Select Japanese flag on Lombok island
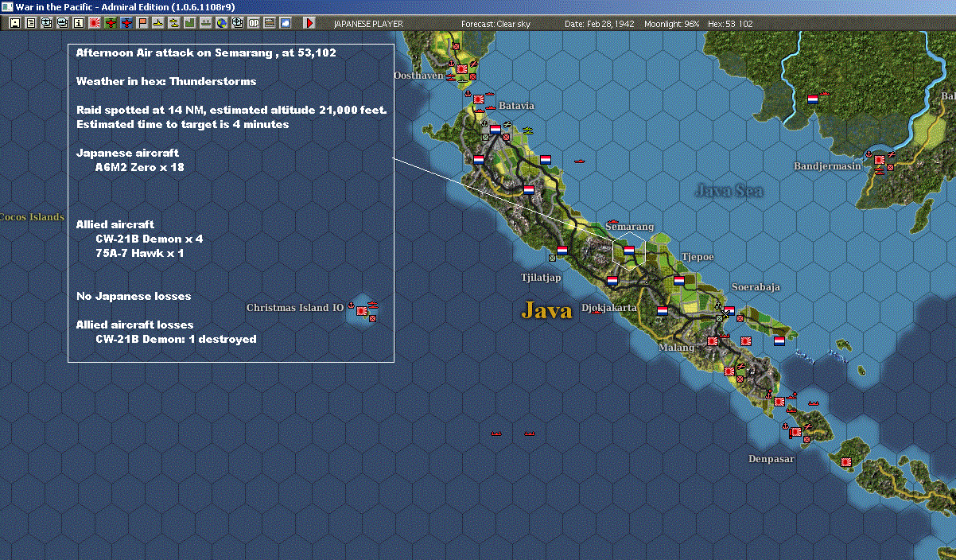Screen dimensions: 956x560 pyautogui.click(x=845, y=462)
